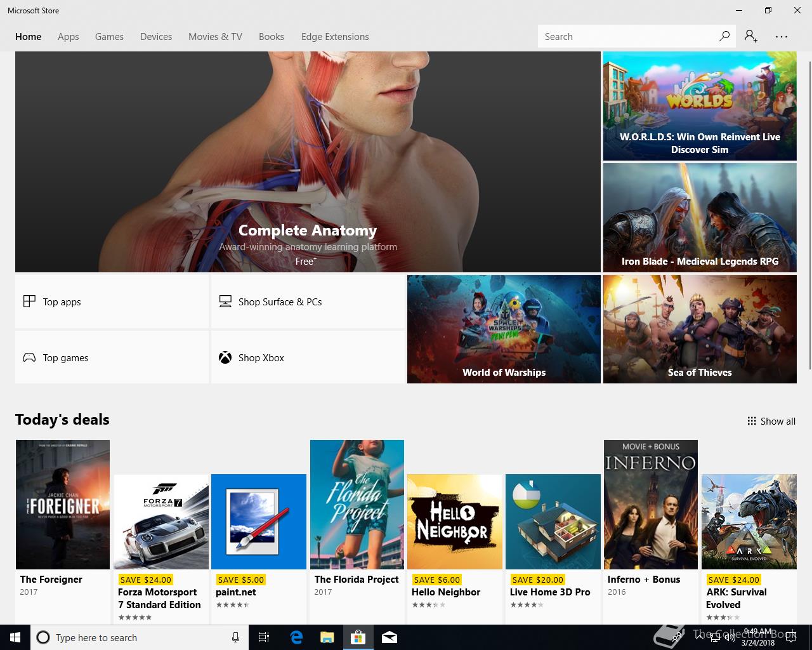The image size is (812, 650).
Task: Switch to the Apps tab
Action: pos(69,37)
